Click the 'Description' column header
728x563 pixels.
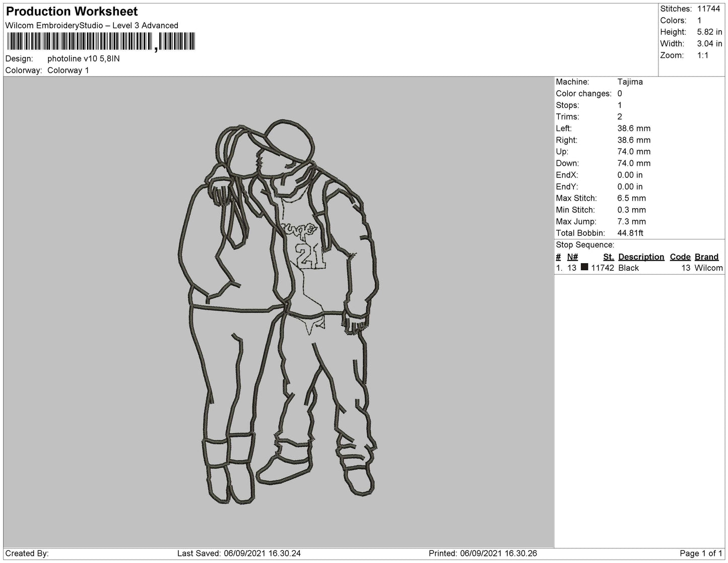click(641, 257)
